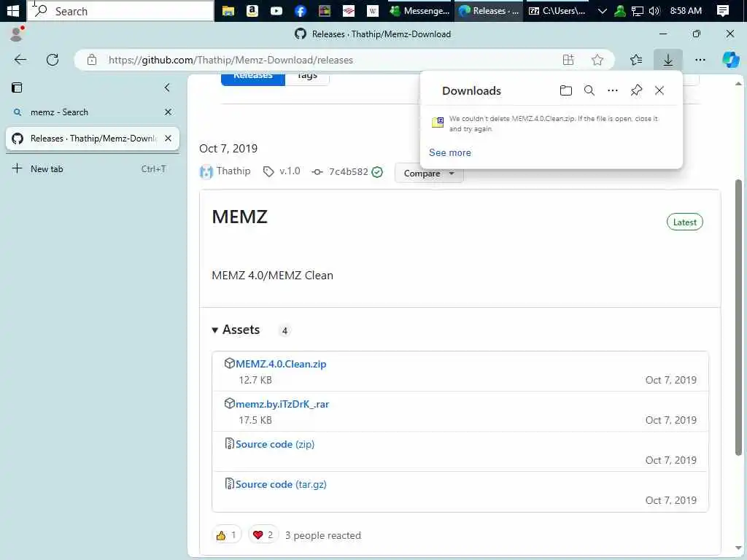Click See more in Downloads
Viewport: 747px width, 560px height.
(449, 152)
